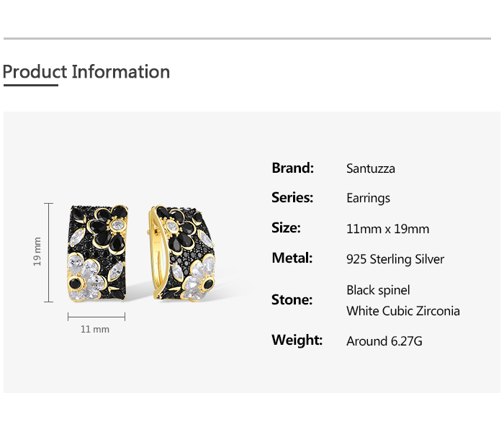Click the 925 Sterling Silver text
The image size is (504, 429).
pyautogui.click(x=395, y=259)
